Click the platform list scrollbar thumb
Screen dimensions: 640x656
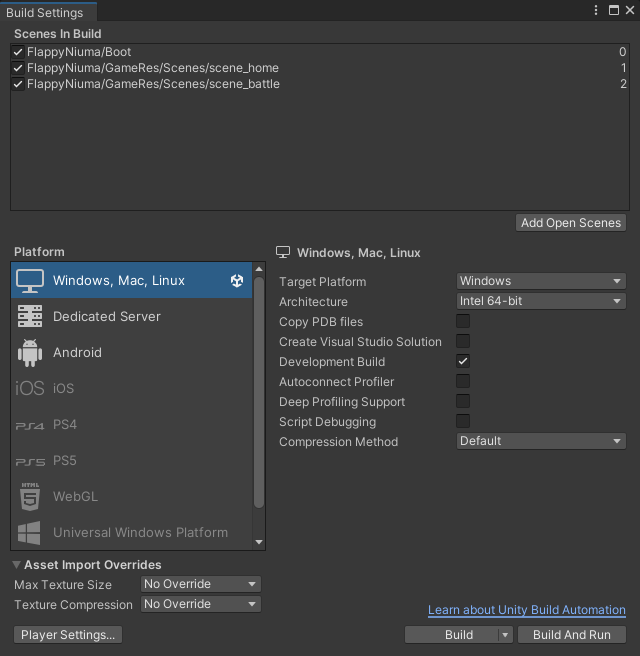click(x=259, y=392)
